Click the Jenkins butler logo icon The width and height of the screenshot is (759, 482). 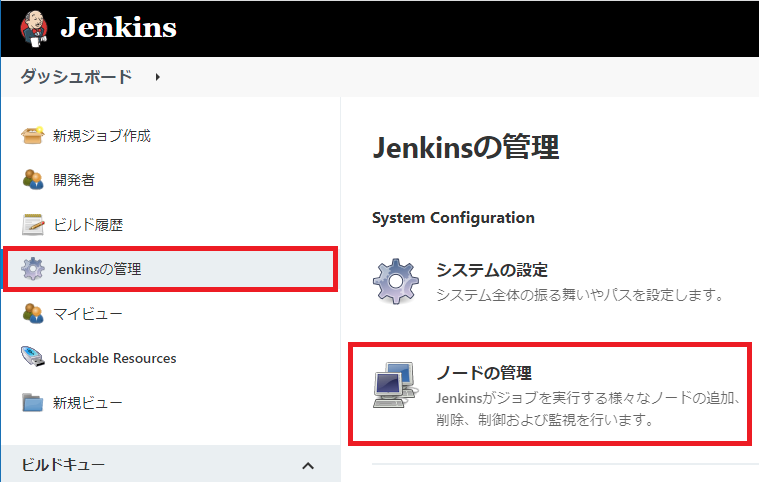coord(34,29)
